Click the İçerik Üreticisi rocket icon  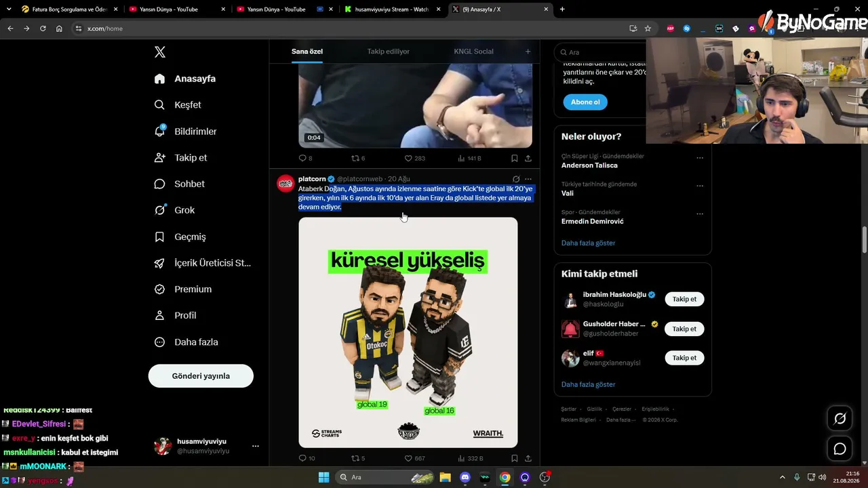[x=159, y=263]
